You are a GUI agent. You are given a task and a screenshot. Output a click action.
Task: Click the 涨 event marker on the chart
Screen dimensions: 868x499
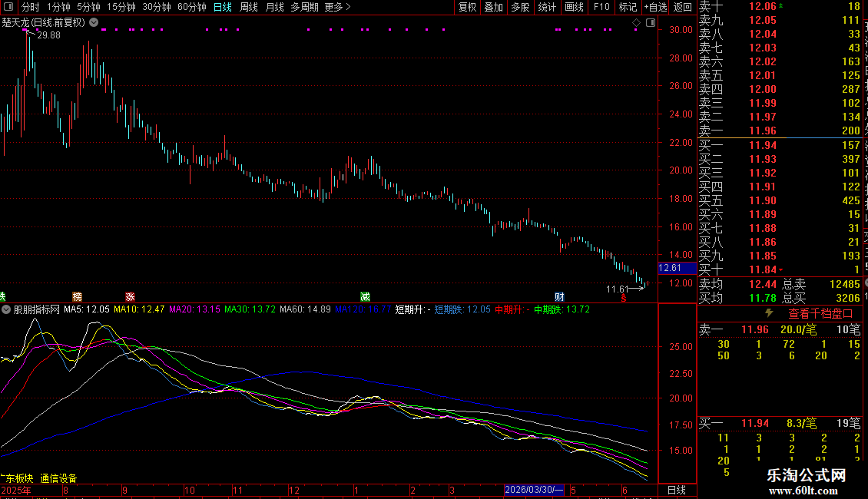(x=130, y=297)
